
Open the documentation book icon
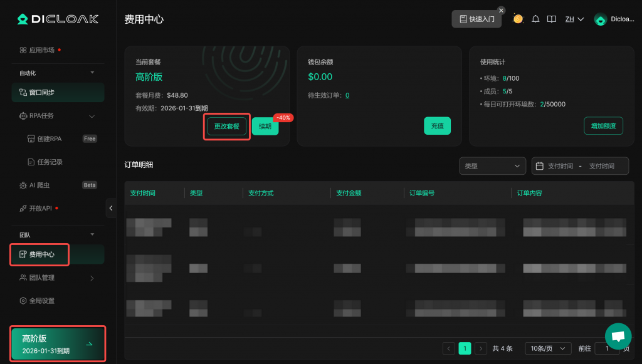(x=552, y=19)
